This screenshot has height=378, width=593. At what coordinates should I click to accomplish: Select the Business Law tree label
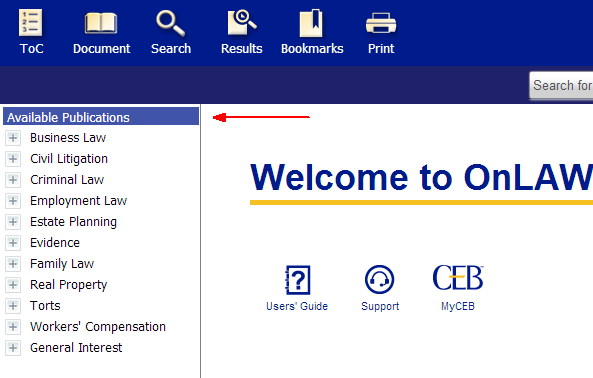click(68, 138)
